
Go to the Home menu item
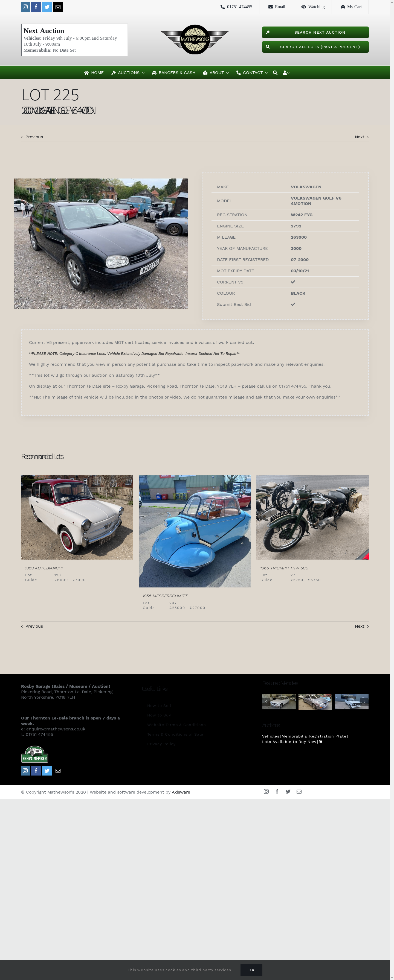[94, 73]
